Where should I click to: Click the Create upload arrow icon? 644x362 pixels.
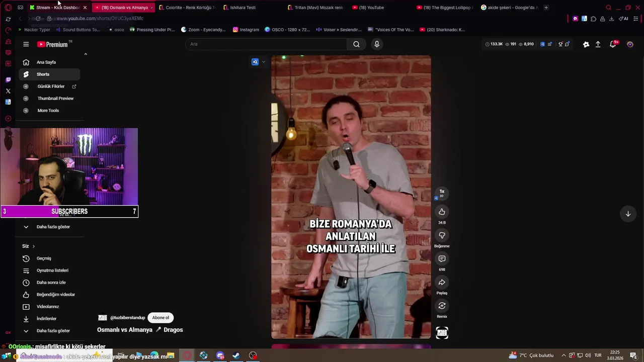click(x=598, y=44)
